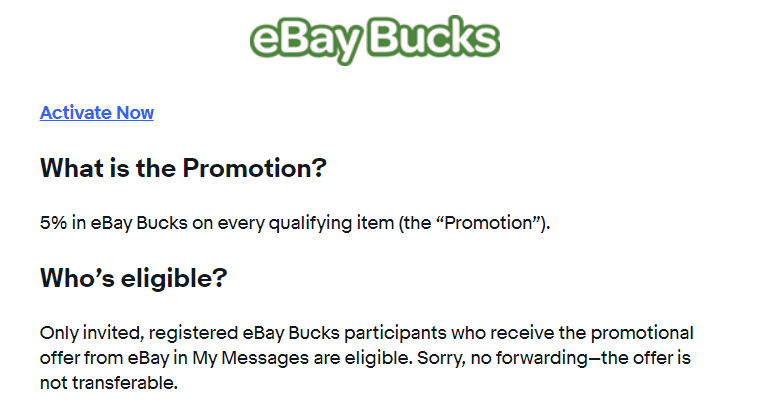Image resolution: width=774 pixels, height=415 pixels.
Task: Click the quoted word "Promotion" in parentheses
Action: (492, 223)
